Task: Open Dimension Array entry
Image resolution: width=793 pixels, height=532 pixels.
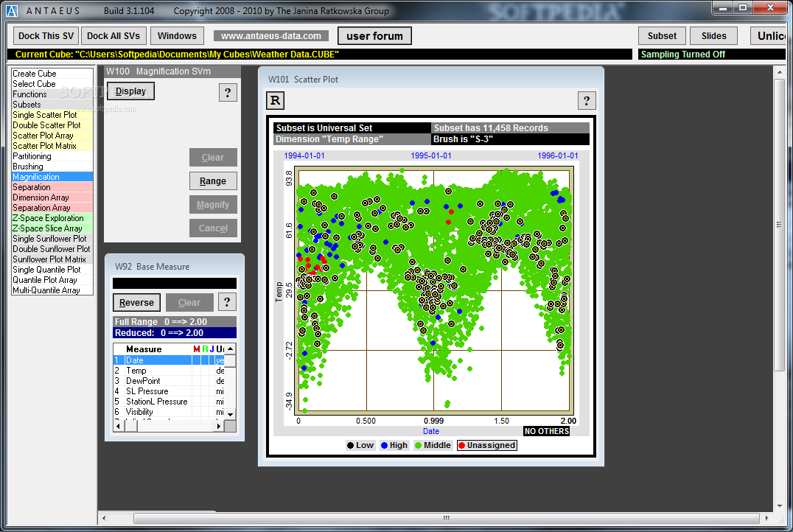Action: (52, 197)
